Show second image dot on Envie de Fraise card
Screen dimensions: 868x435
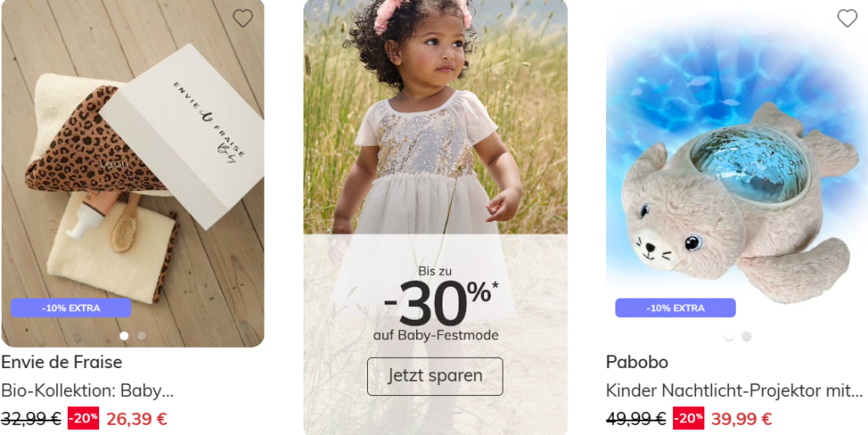pyautogui.click(x=142, y=336)
